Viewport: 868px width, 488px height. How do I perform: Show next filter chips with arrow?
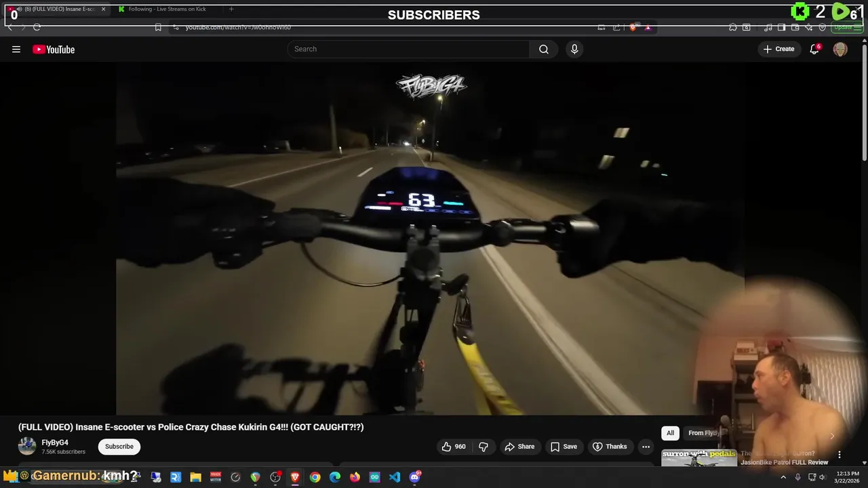[x=832, y=436]
